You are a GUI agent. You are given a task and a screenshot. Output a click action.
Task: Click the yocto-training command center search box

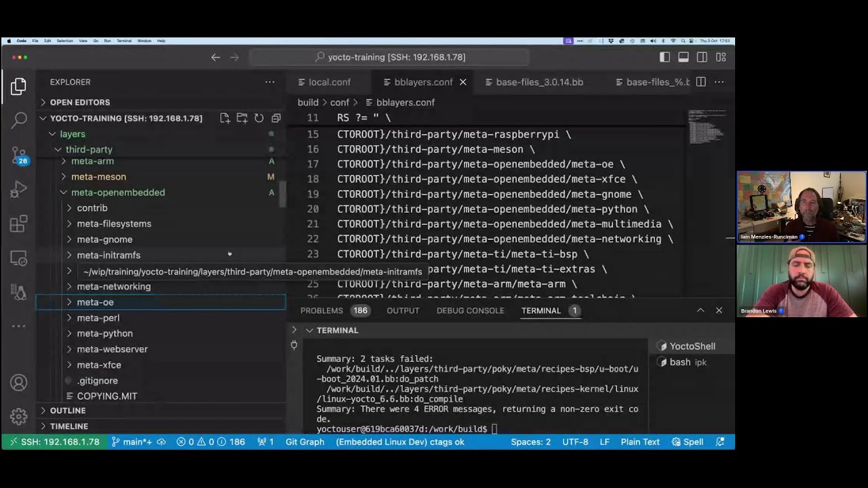[x=389, y=58]
